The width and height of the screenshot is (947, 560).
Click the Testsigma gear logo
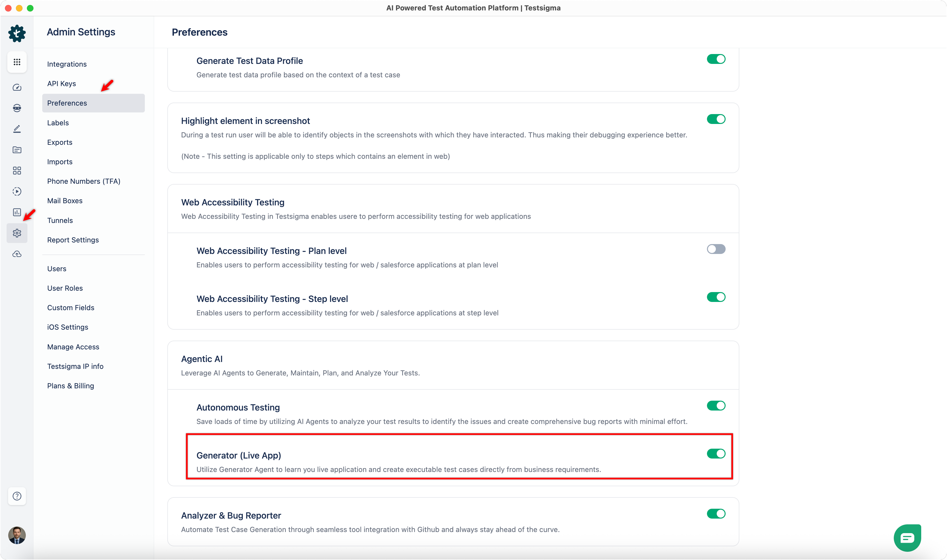17,33
